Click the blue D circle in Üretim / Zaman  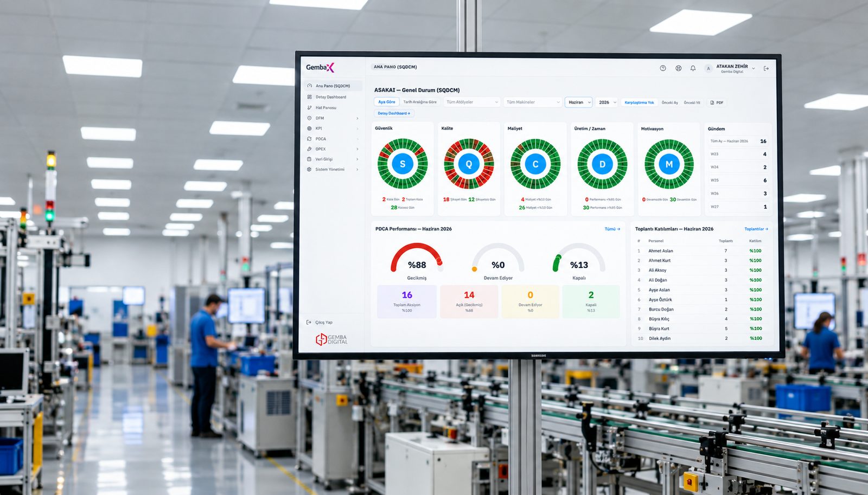point(602,164)
